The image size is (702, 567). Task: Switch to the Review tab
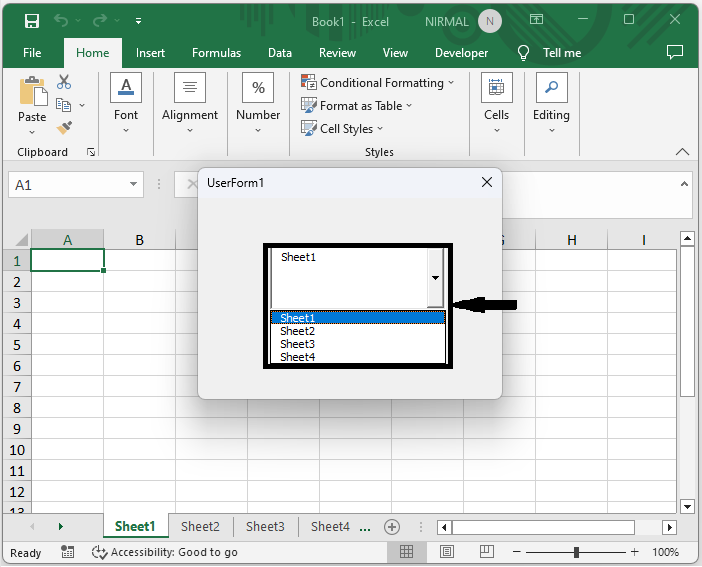tap(337, 53)
